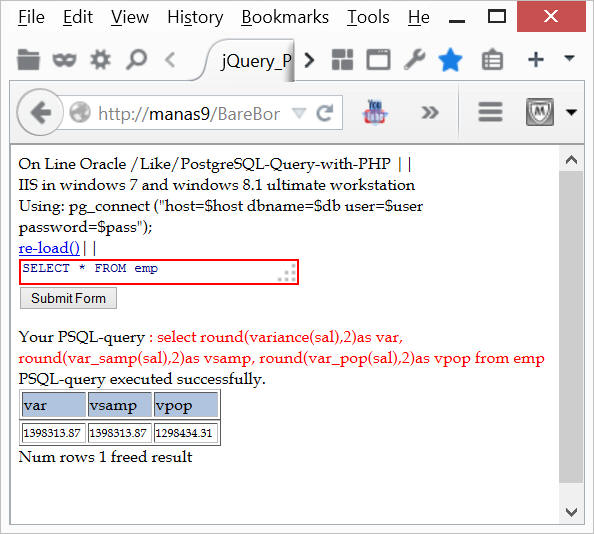The height and width of the screenshot is (534, 594).
Task: Expand the dropdown arrow beside the McAfee icon
Action: [x=571, y=112]
